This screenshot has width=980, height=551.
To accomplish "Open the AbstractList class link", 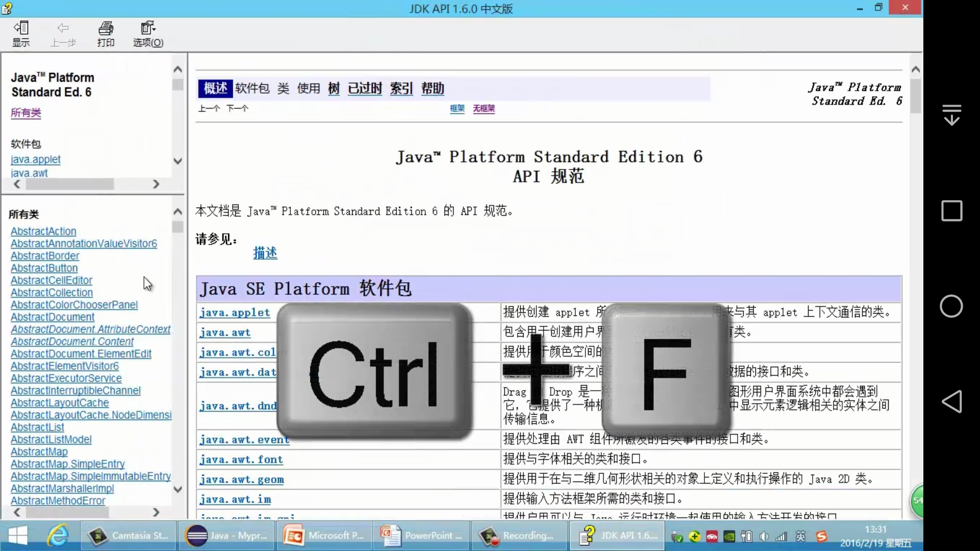I will coord(37,428).
